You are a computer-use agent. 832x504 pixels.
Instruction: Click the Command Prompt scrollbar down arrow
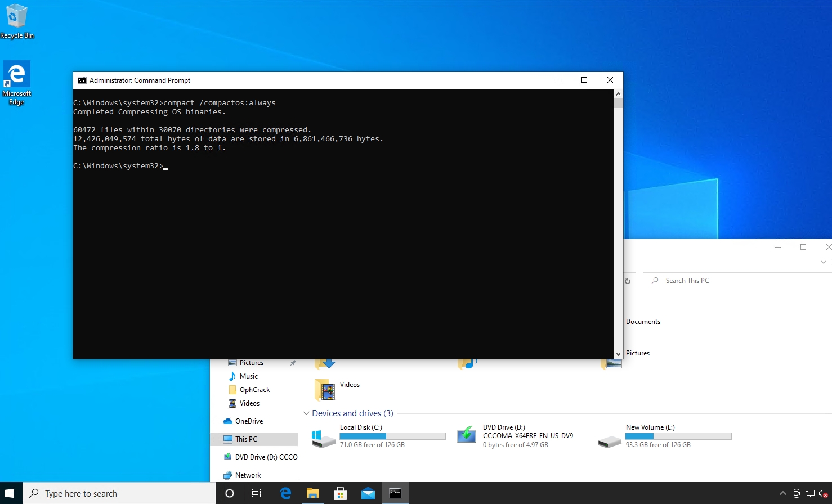pyautogui.click(x=618, y=354)
